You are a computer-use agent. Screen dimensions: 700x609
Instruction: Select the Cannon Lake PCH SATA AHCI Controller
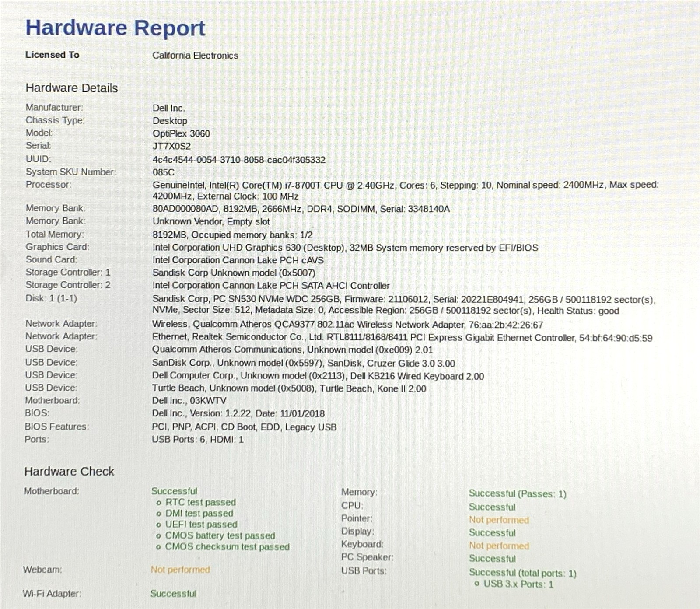[271, 285]
